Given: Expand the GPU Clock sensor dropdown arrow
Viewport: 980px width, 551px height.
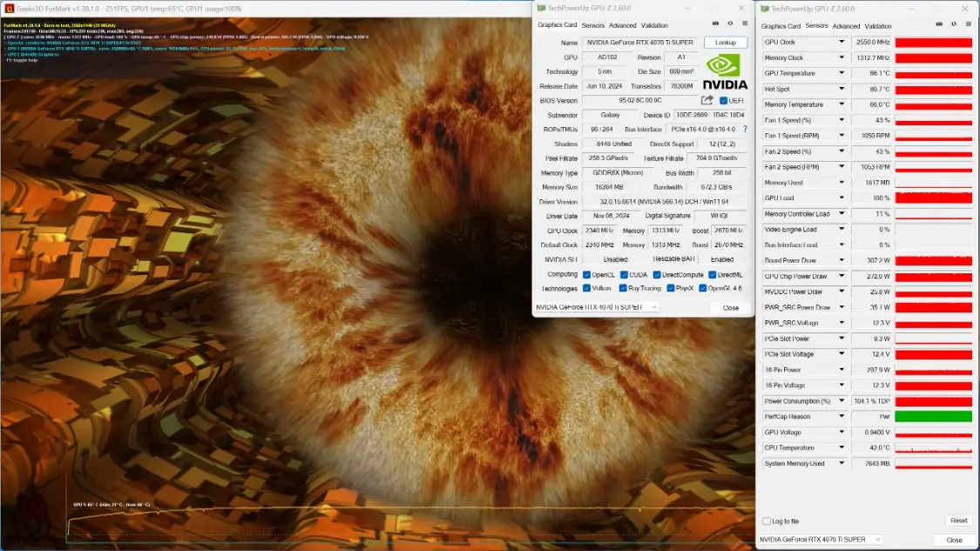Looking at the screenshot, I should (x=841, y=42).
